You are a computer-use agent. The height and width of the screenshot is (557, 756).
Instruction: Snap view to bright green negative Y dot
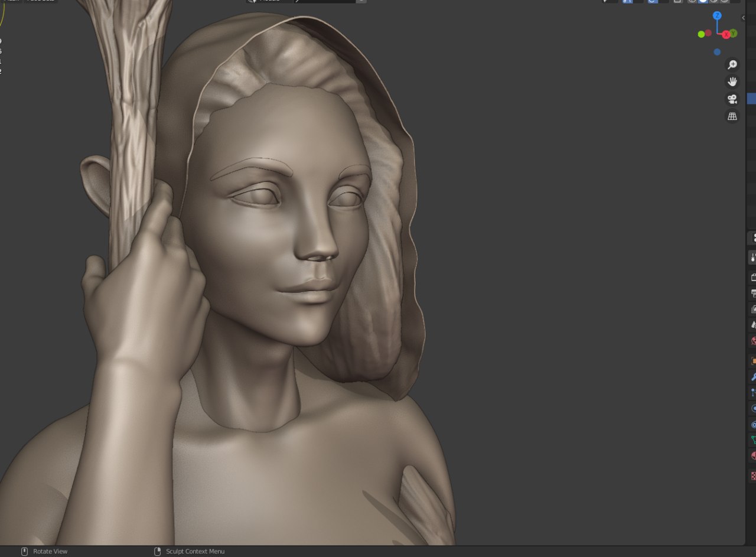702,34
